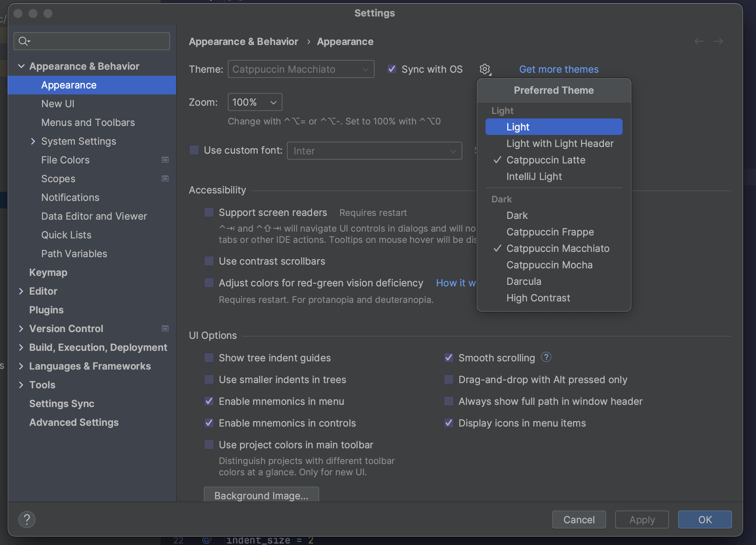
Task: Click the external editor icon beside File Colors
Action: click(x=165, y=159)
